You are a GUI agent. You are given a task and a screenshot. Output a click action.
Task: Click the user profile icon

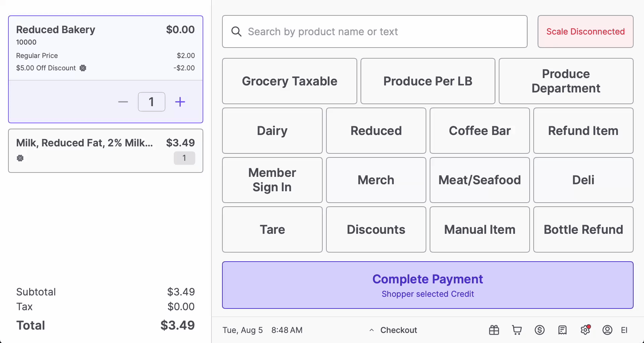(x=607, y=330)
